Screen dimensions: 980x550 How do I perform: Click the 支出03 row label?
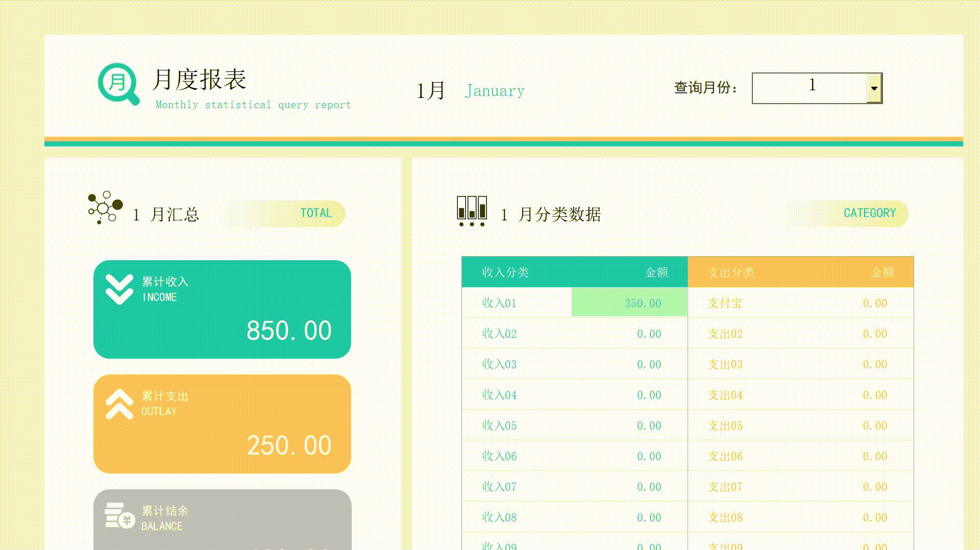[x=725, y=364]
